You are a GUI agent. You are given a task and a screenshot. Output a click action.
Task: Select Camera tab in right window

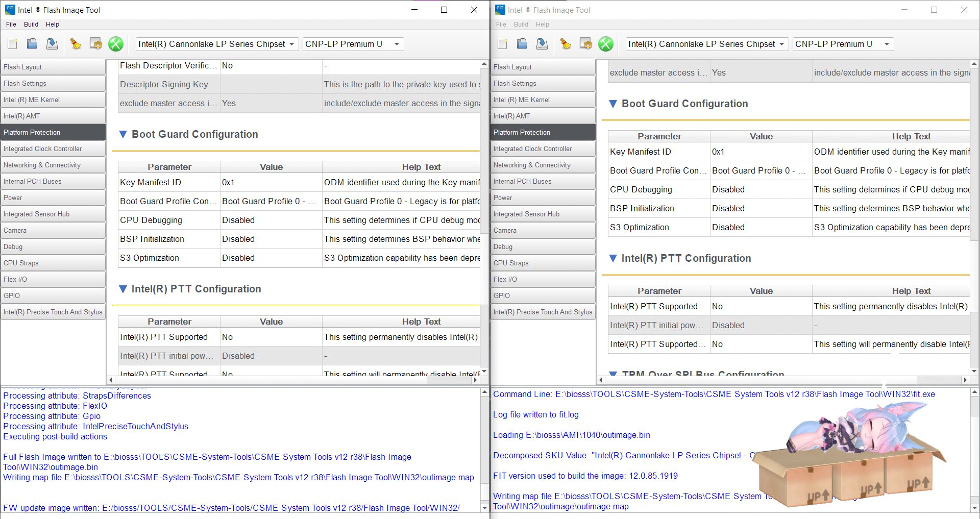coord(543,230)
